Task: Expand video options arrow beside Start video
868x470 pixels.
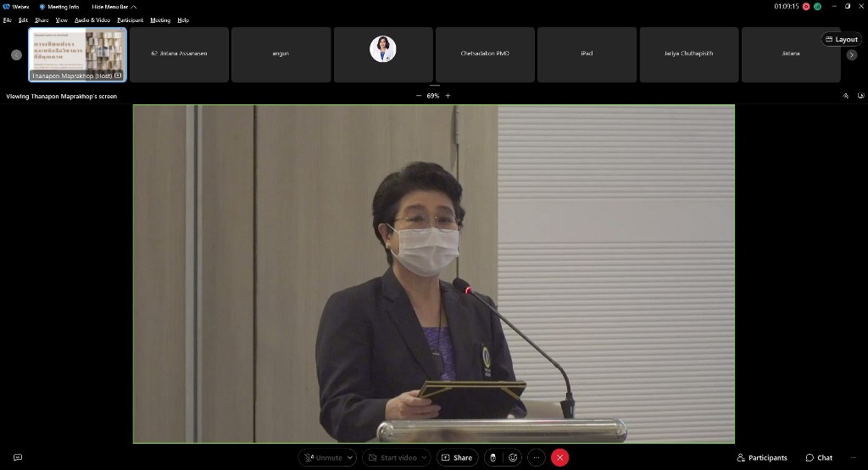Action: tap(424, 457)
